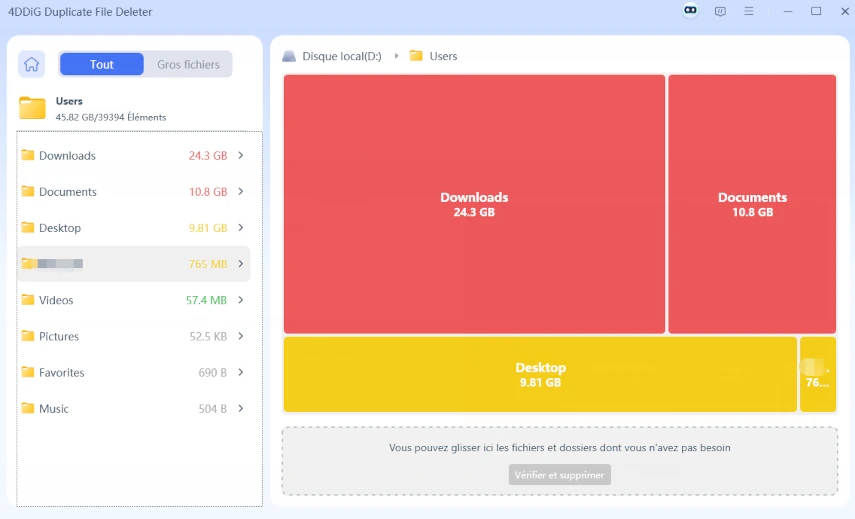Expand the Pictures row chevron
The height and width of the screenshot is (519, 855).
tap(240, 336)
